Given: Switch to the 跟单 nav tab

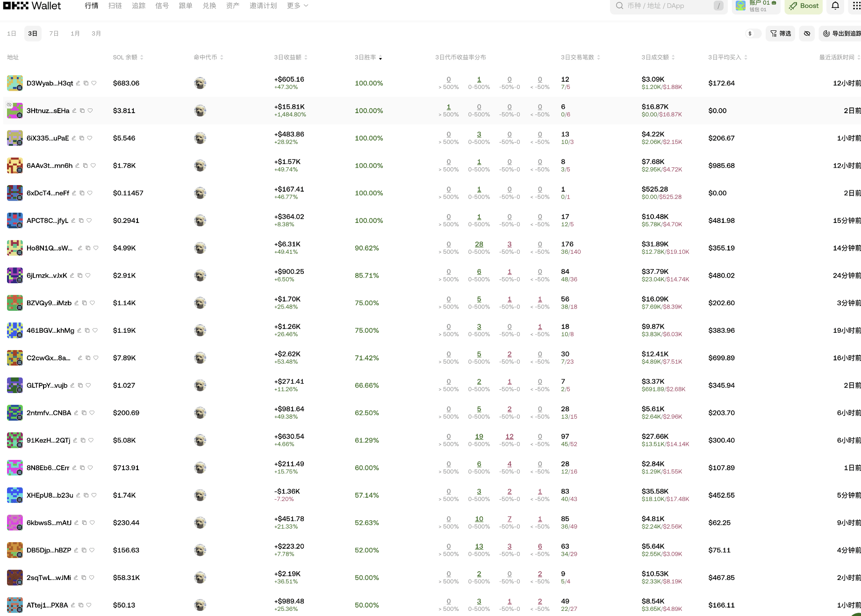Looking at the screenshot, I should [186, 6].
